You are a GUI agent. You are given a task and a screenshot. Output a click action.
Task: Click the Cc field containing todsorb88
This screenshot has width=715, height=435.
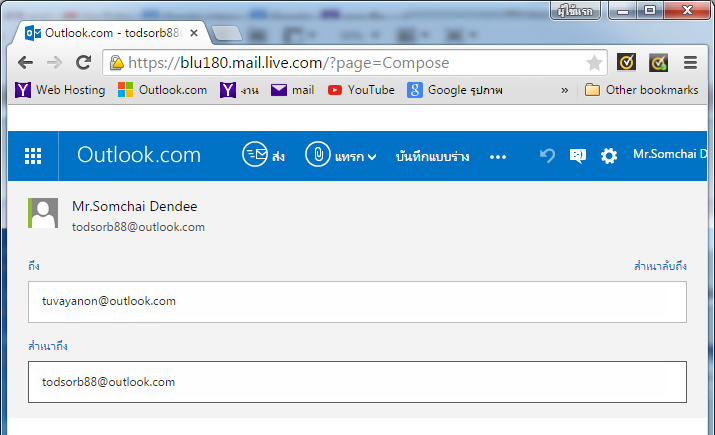[x=357, y=382]
